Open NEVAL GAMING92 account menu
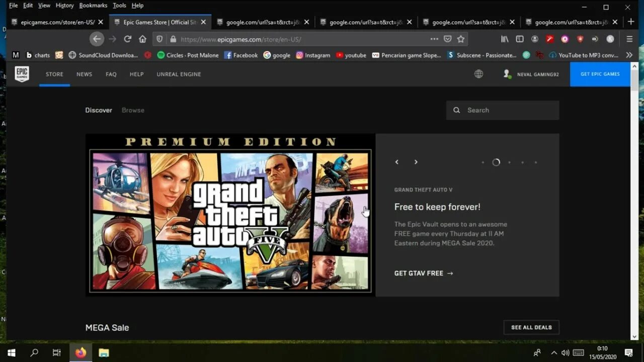Screen dimensions: 644x362 531,74
